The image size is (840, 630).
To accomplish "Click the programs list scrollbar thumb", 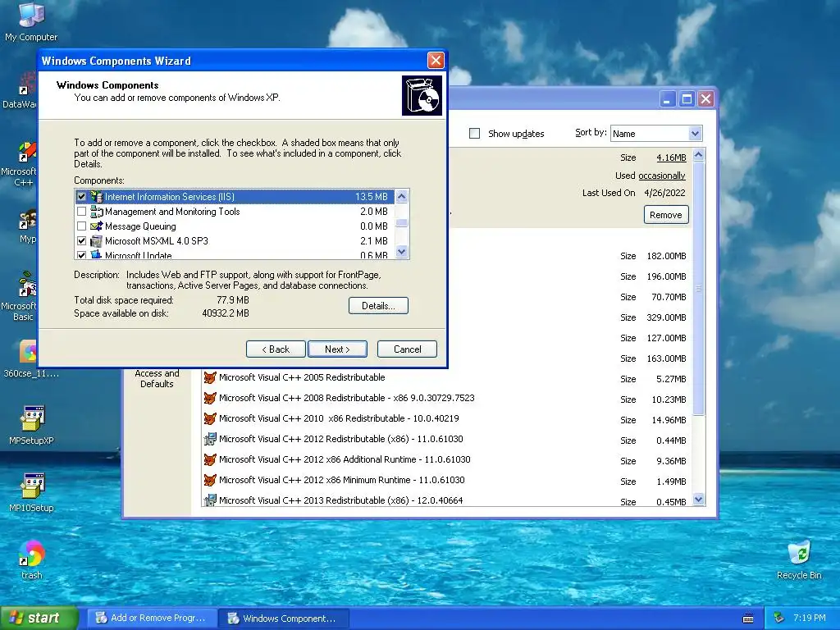I will point(699,288).
